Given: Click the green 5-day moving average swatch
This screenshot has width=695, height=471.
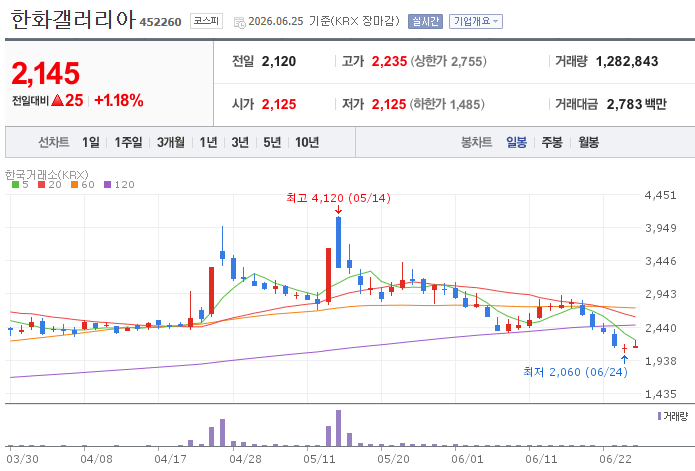Looking at the screenshot, I should [x=16, y=184].
